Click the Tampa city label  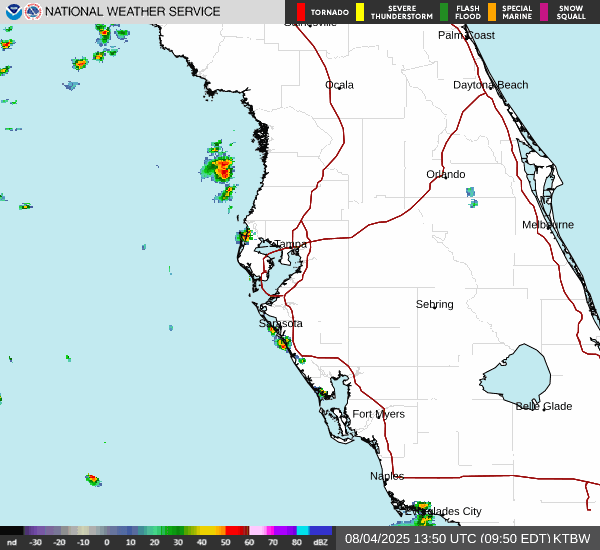coord(290,244)
